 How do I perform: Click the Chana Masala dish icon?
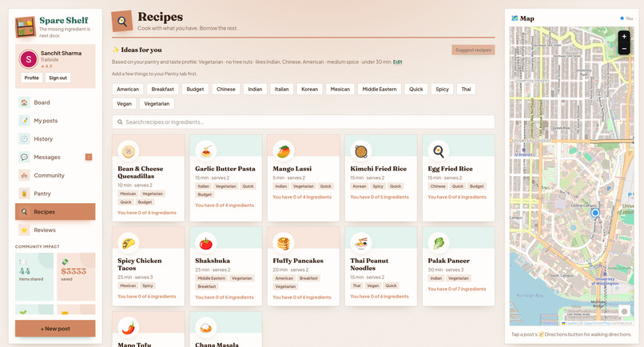click(x=206, y=328)
